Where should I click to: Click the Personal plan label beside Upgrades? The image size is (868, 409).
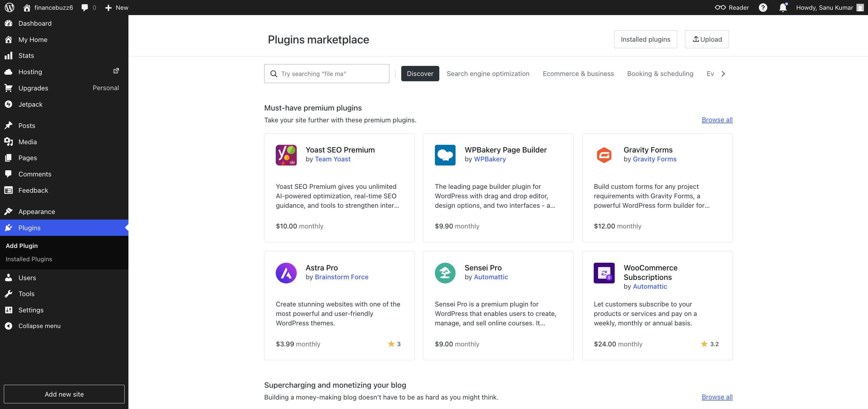pos(105,88)
